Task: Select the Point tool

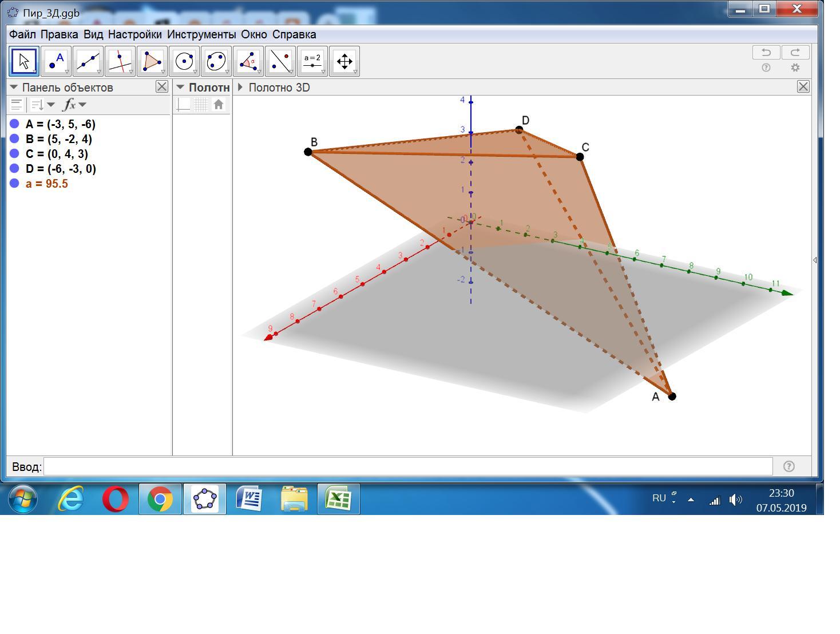Action: (56, 61)
